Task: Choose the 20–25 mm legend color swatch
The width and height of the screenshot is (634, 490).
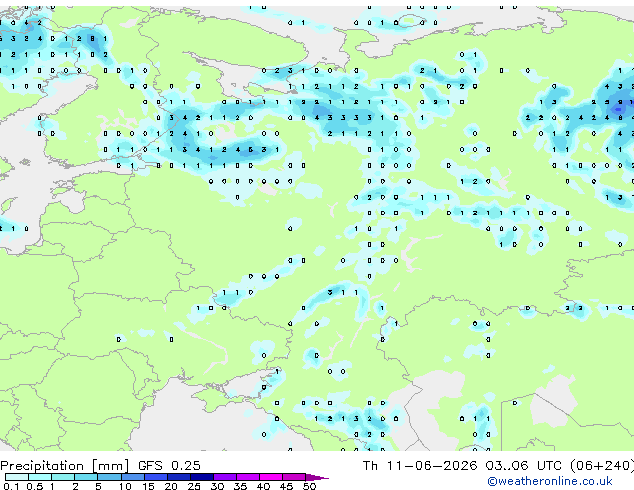Action: coord(178,477)
